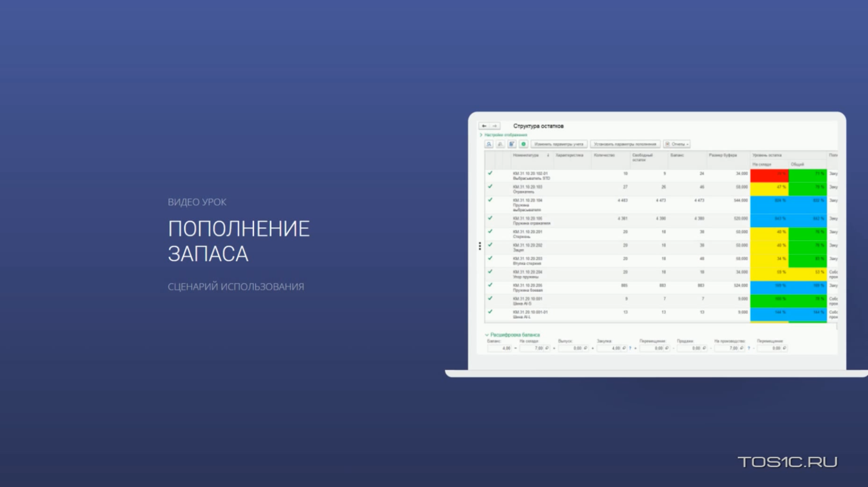Click the list settings icon beside the green button
The width and height of the screenshot is (868, 487).
[512, 144]
